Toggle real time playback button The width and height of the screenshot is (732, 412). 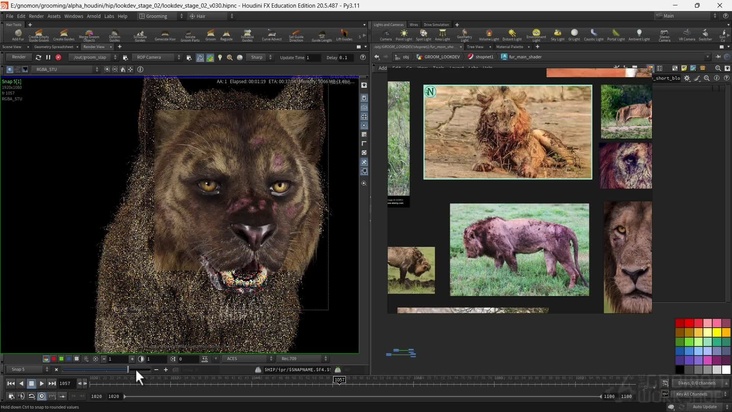click(42, 396)
